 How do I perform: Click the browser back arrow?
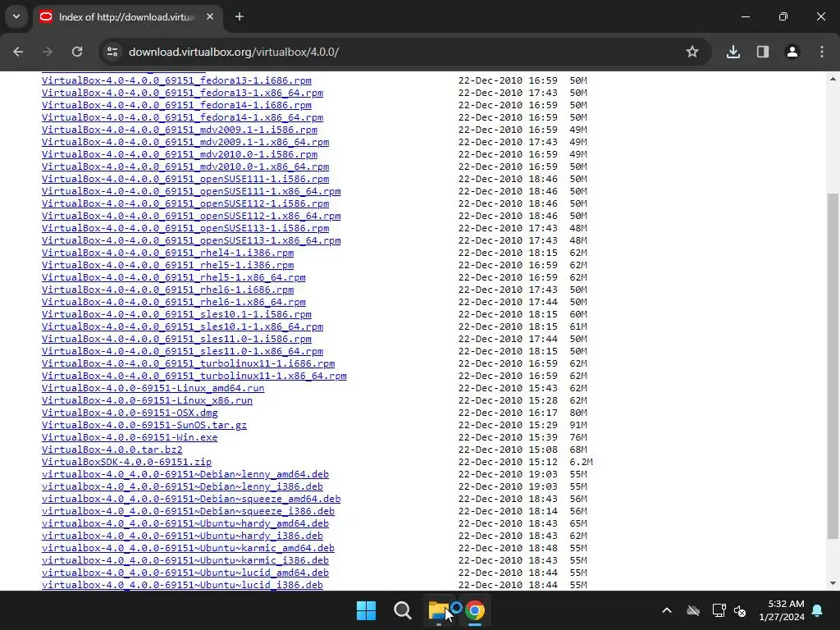18,52
